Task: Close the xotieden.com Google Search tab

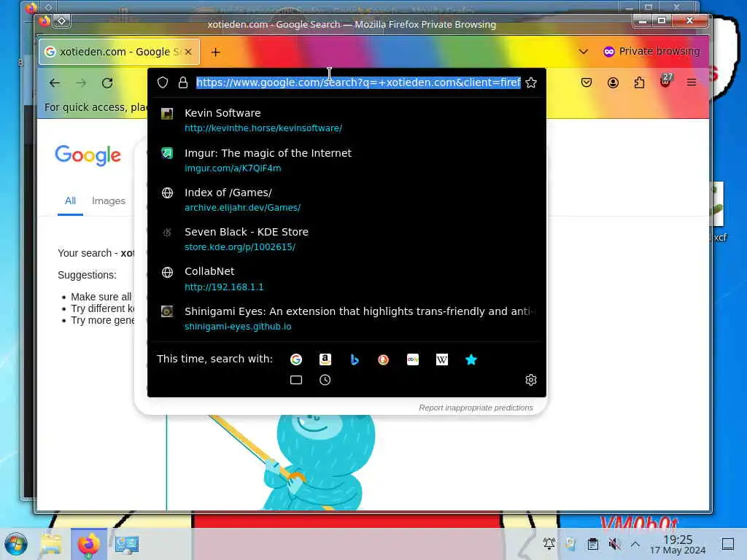Action: tap(189, 52)
